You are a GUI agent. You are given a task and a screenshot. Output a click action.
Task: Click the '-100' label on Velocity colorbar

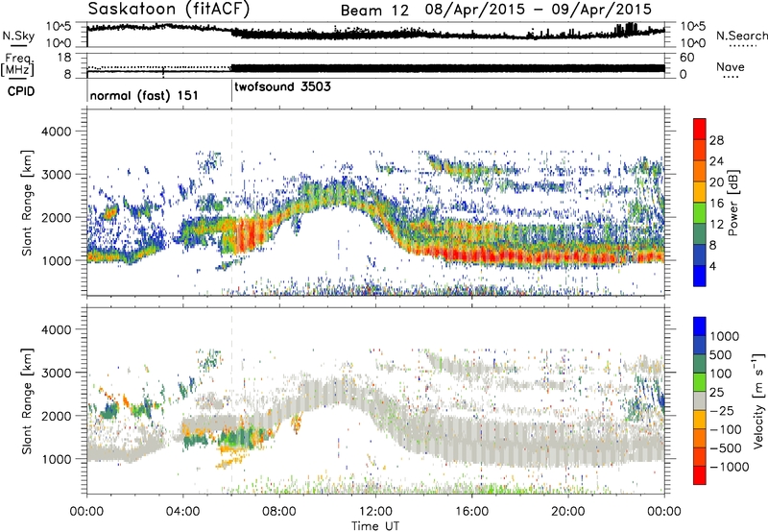(x=726, y=429)
